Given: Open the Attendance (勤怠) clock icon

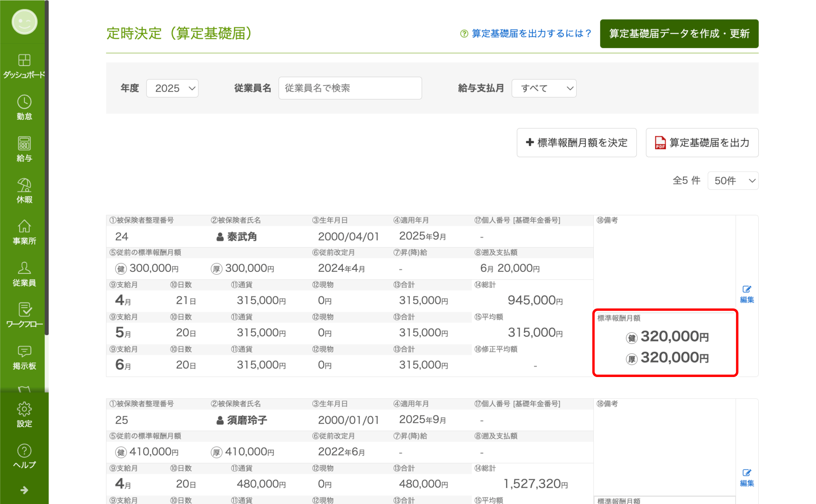Looking at the screenshot, I should (x=24, y=107).
